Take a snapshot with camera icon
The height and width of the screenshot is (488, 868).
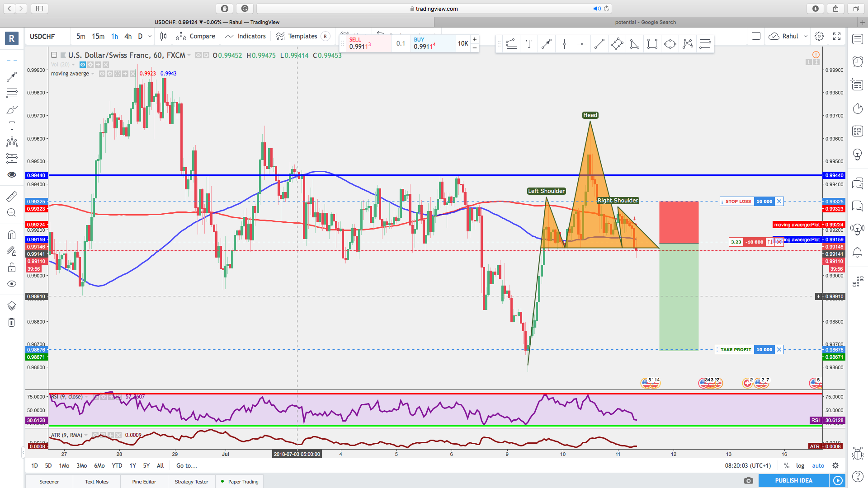click(x=749, y=480)
